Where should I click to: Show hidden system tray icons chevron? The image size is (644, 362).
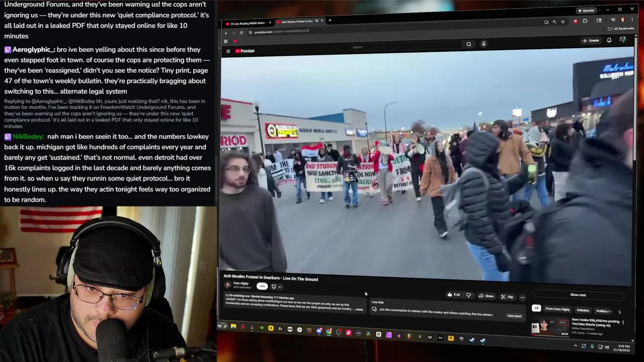[x=576, y=346]
